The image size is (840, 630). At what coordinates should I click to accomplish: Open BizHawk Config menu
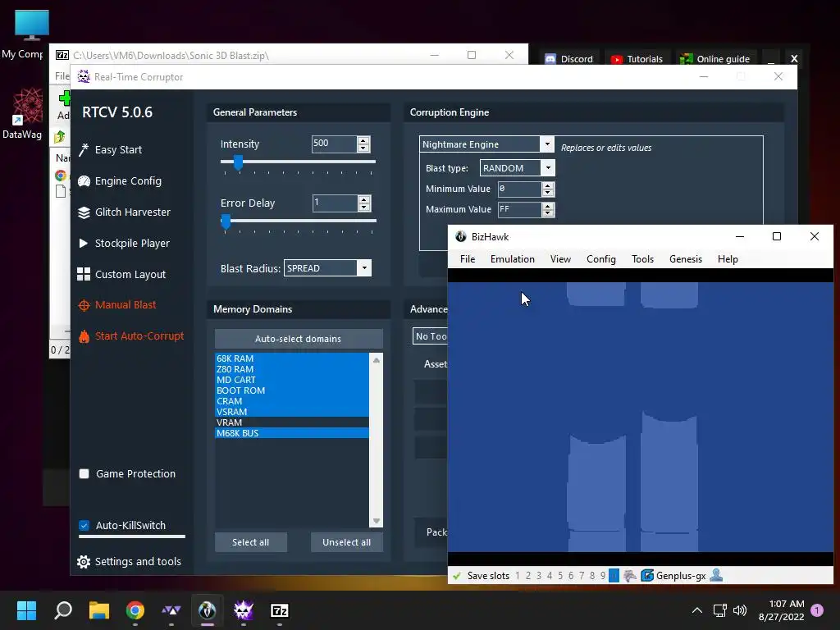tap(601, 259)
